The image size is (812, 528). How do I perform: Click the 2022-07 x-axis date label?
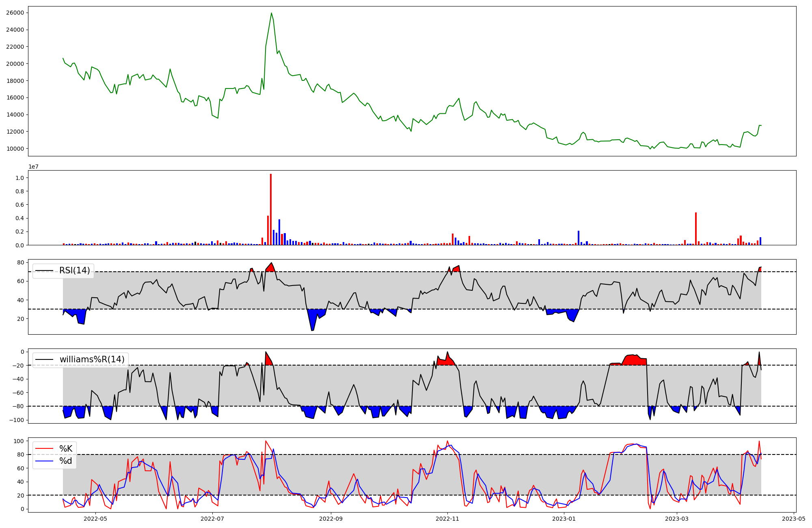click(x=212, y=519)
